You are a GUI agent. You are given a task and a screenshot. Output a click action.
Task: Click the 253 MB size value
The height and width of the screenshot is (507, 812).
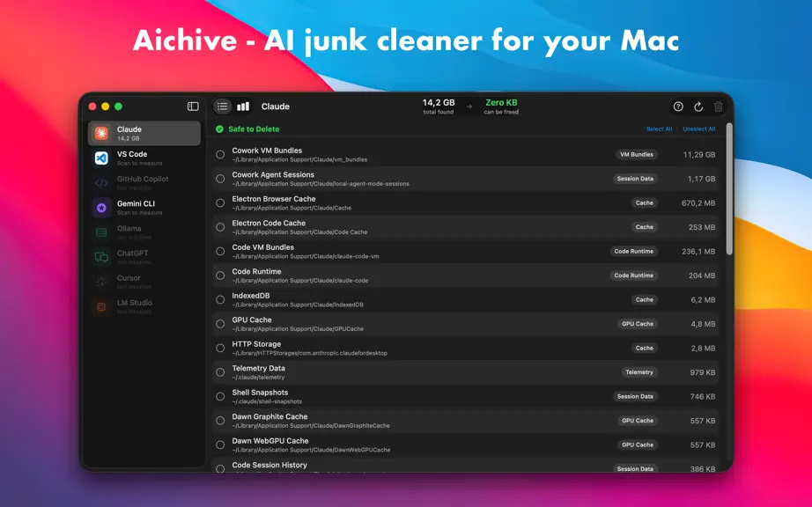tap(702, 227)
